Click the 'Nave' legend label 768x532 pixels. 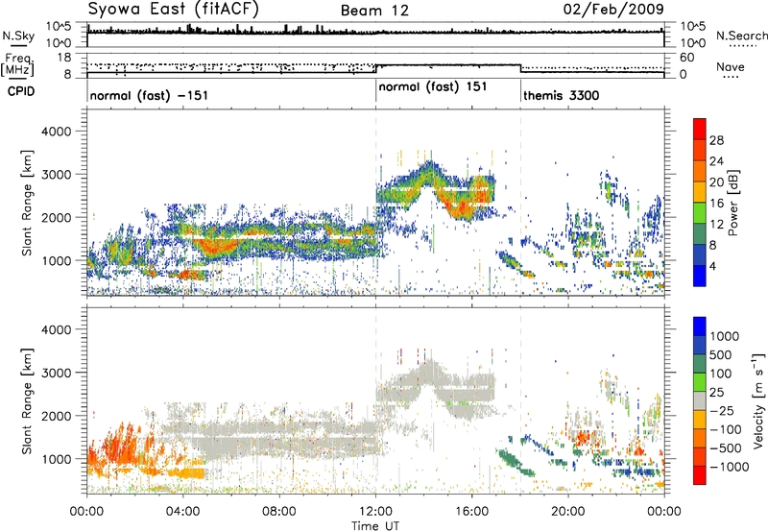coord(731,67)
